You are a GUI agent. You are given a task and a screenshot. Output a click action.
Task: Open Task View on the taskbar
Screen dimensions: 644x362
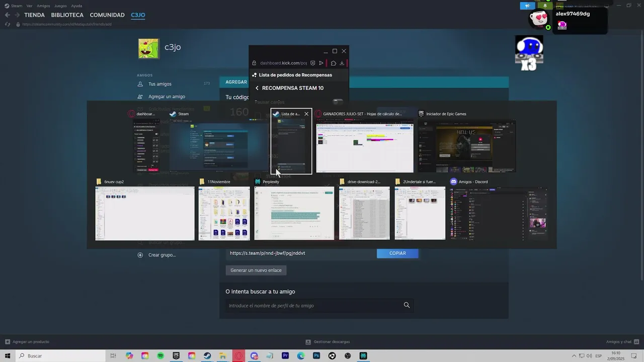click(x=113, y=356)
